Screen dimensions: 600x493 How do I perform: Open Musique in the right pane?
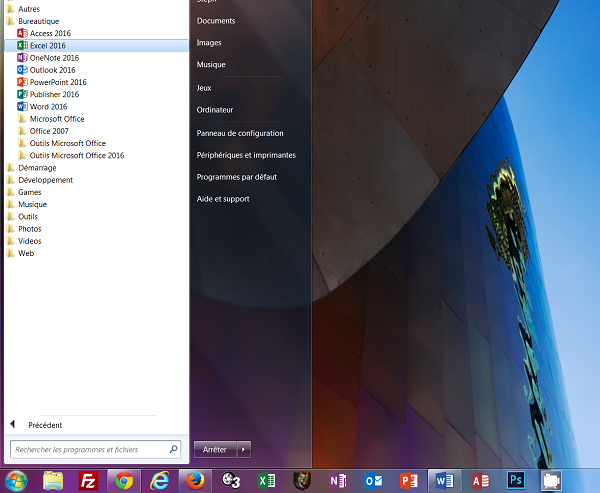[x=211, y=65]
